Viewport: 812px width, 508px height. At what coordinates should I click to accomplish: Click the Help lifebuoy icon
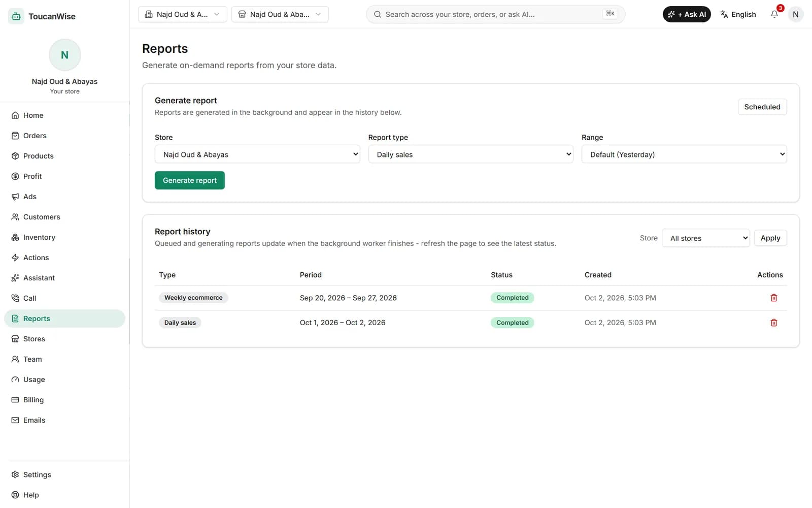click(15, 495)
